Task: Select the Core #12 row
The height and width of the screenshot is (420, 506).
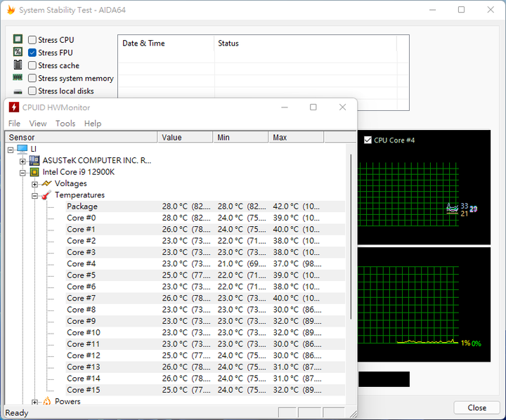Action: 205,355
